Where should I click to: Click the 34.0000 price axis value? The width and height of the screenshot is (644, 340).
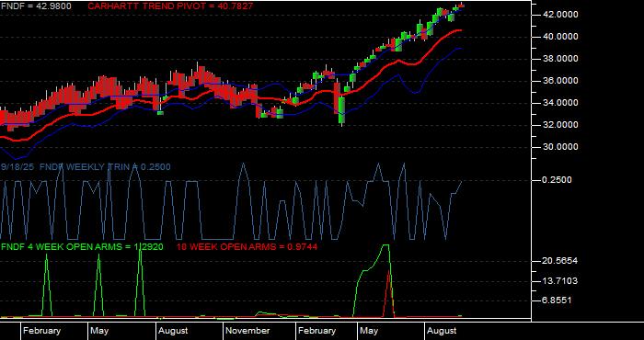(560, 103)
